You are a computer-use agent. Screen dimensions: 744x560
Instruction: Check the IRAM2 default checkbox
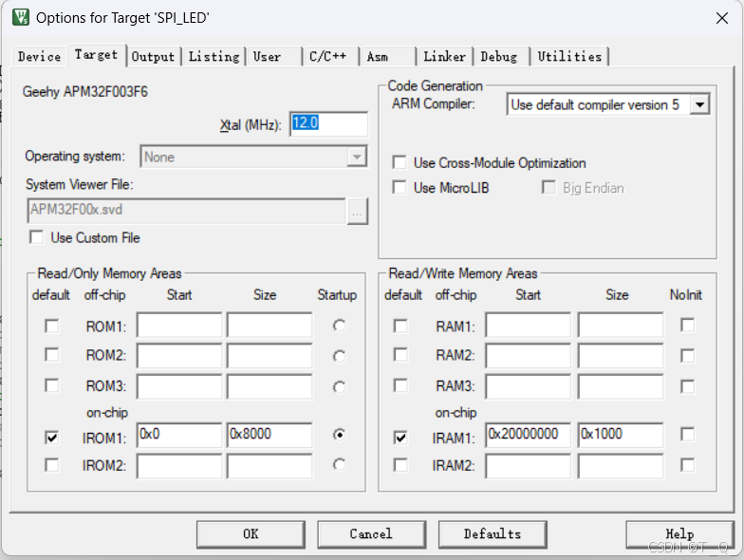coord(400,465)
